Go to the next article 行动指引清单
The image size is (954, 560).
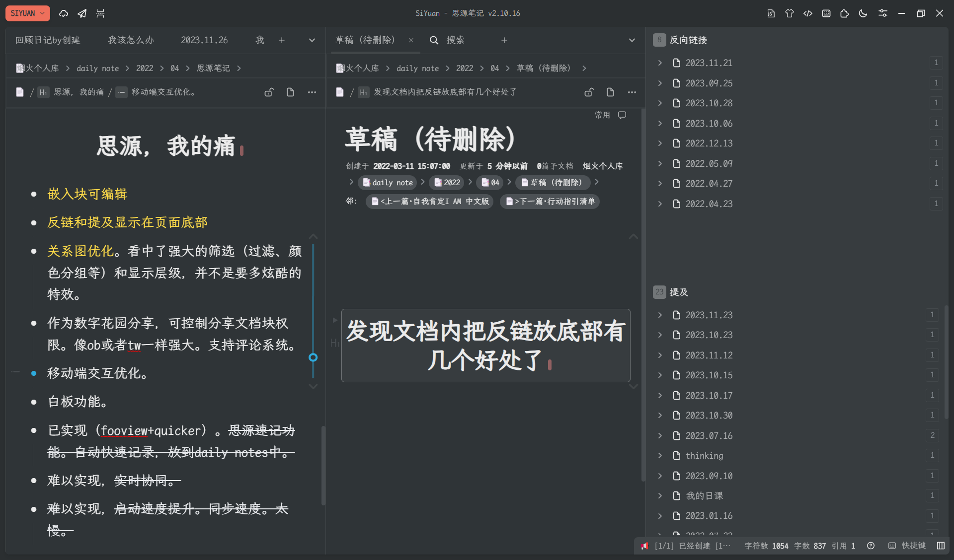(550, 201)
